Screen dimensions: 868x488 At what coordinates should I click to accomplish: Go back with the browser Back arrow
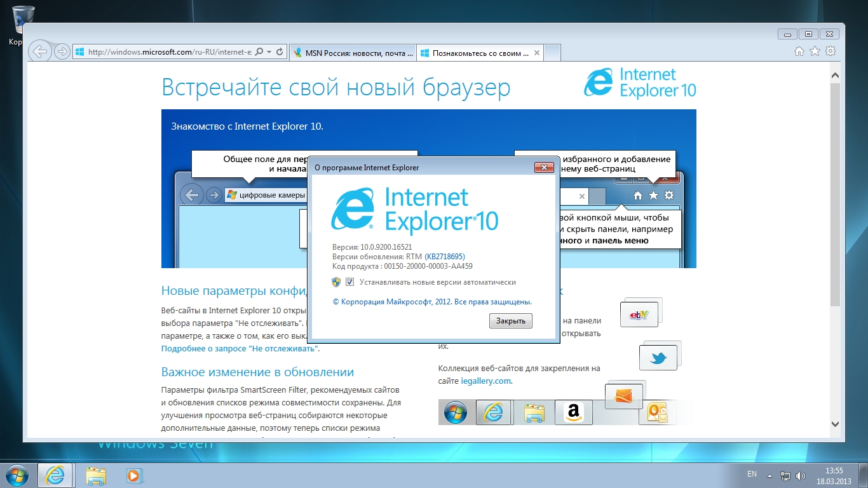[40, 51]
